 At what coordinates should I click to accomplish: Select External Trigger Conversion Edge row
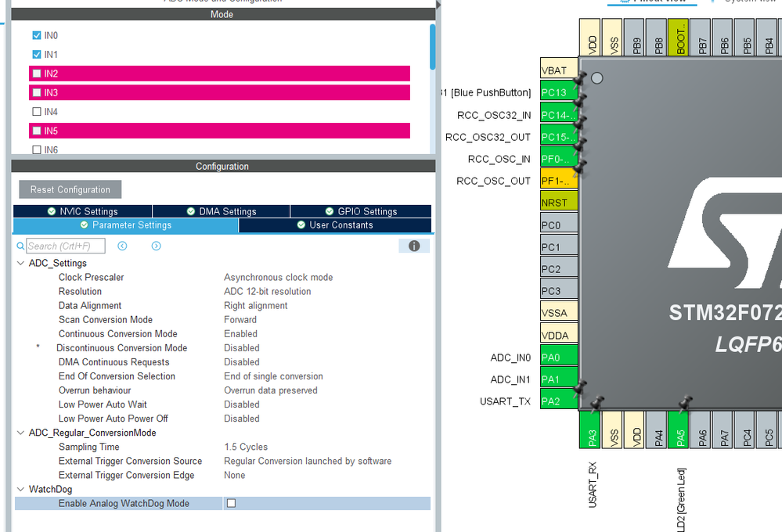click(x=222, y=475)
